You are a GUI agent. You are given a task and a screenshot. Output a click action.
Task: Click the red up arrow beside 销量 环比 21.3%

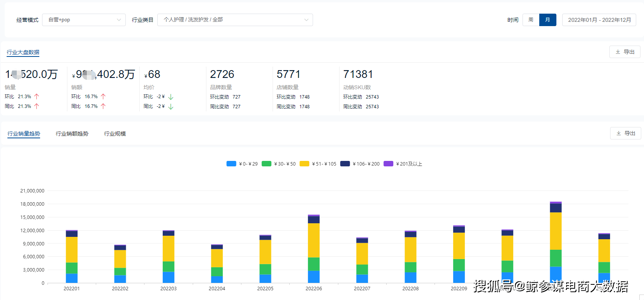coord(37,96)
